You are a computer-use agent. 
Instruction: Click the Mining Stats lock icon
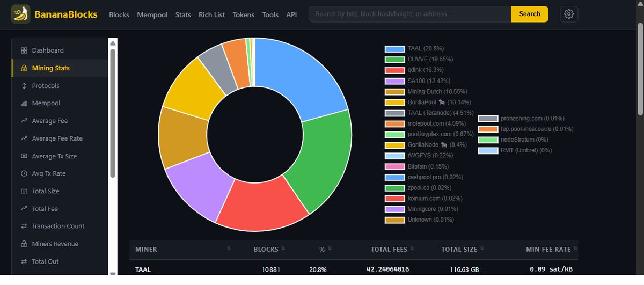click(x=24, y=68)
